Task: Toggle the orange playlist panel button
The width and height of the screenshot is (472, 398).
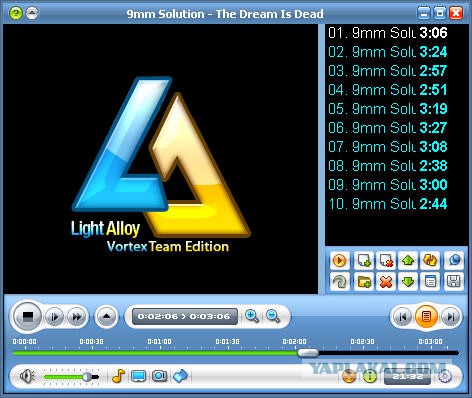Action: [x=426, y=316]
